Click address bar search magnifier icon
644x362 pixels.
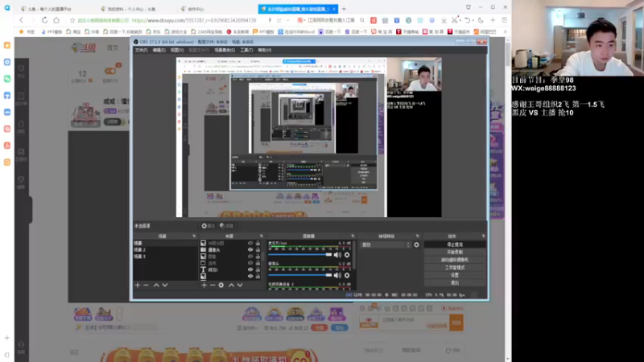click(x=362, y=20)
